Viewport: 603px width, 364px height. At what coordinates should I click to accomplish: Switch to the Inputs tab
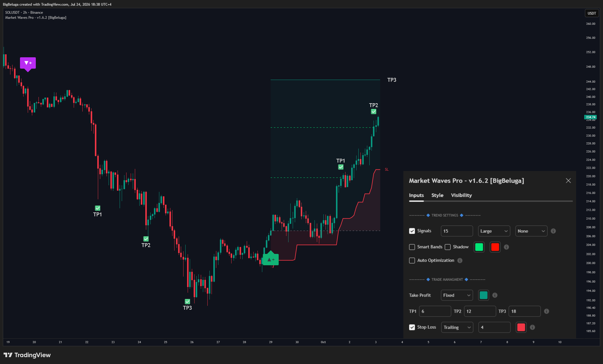pos(416,195)
